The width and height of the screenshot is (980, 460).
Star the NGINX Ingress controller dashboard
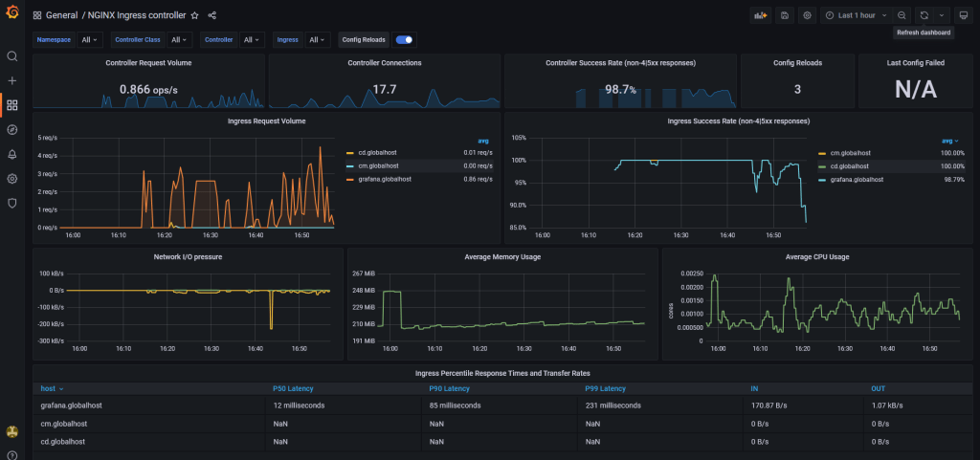pyautogui.click(x=195, y=15)
